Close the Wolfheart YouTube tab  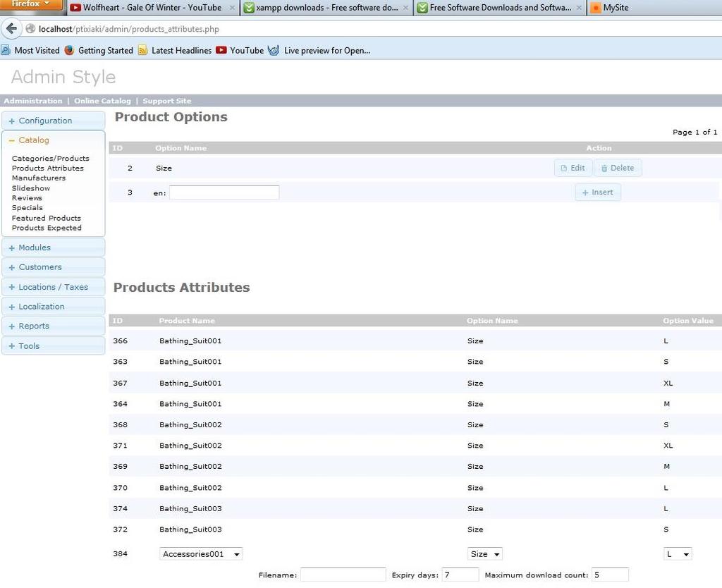click(232, 8)
